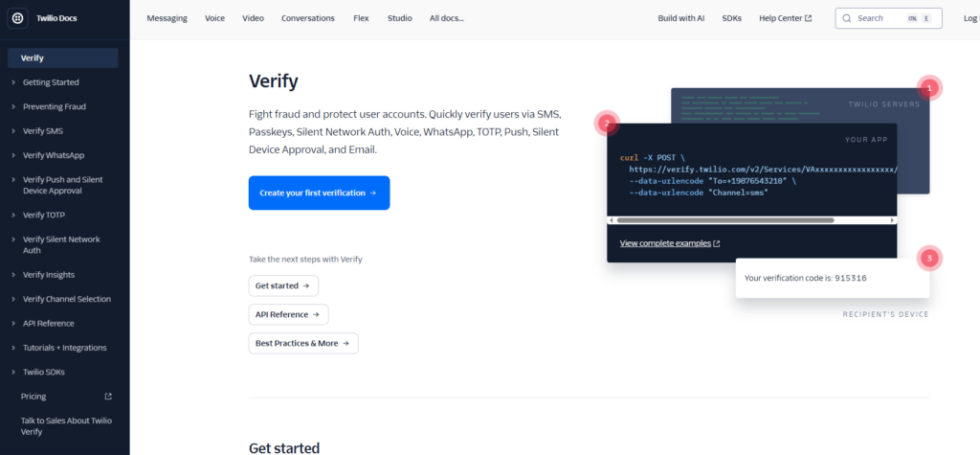Click the curl -X POST code line
The width and height of the screenshot is (980, 455).
(x=653, y=158)
